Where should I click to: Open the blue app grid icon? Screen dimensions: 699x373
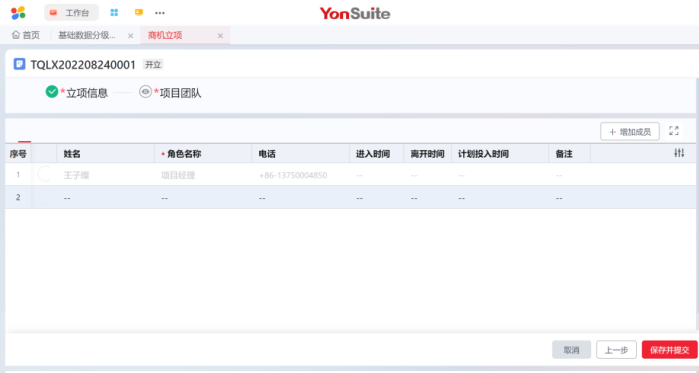(x=114, y=12)
